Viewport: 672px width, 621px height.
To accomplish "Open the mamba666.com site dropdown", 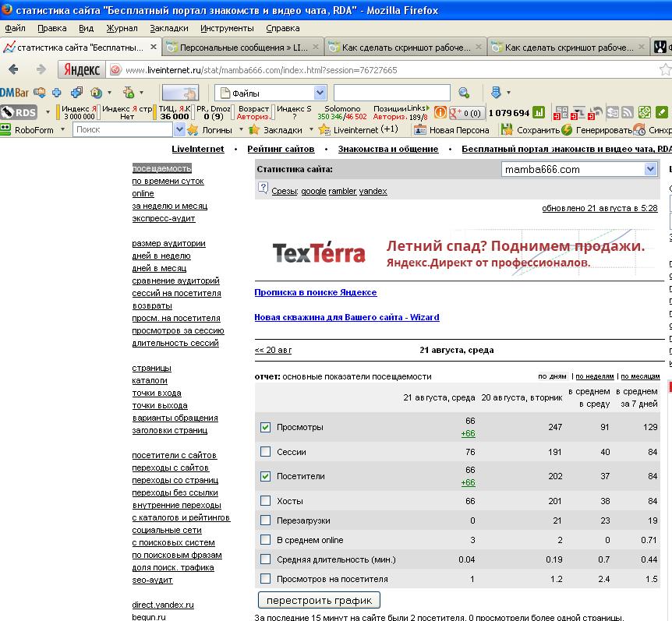I will (x=579, y=169).
